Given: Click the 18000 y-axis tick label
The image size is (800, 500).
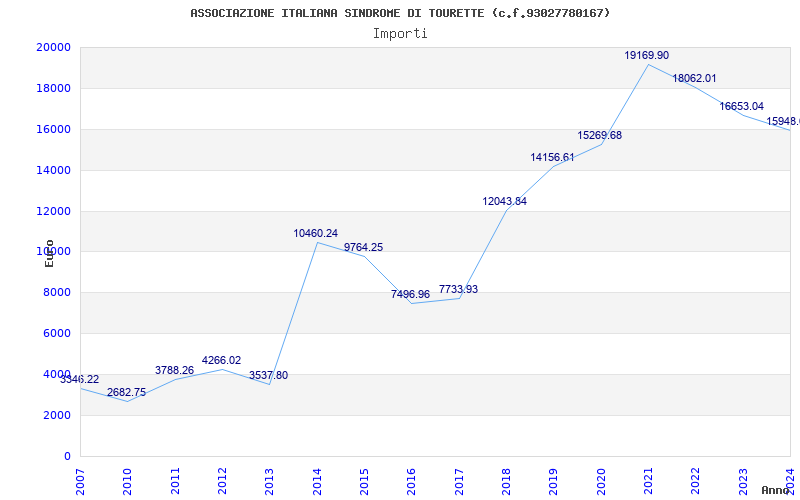Looking at the screenshot, I should pyautogui.click(x=53, y=88).
